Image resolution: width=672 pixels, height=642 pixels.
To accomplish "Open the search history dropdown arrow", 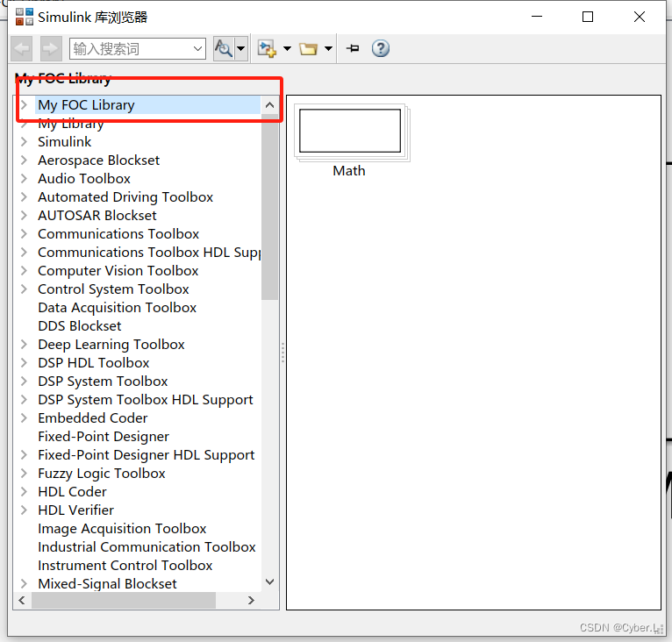I will click(x=198, y=49).
